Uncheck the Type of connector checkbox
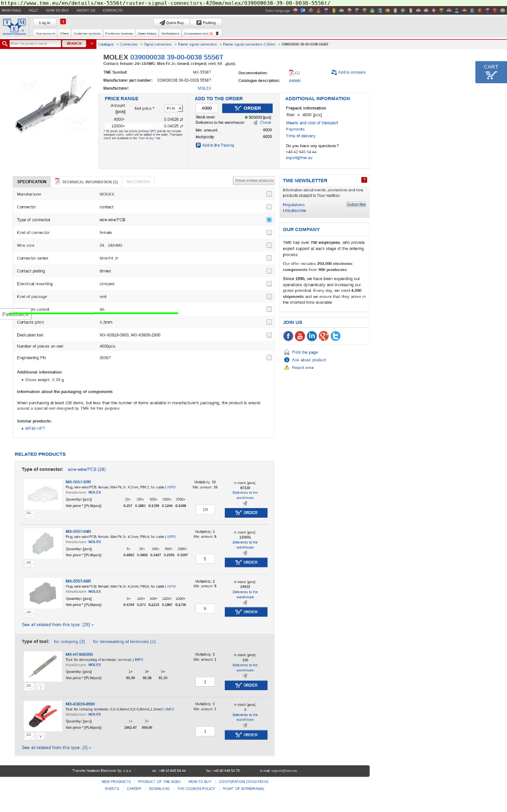 tap(269, 220)
